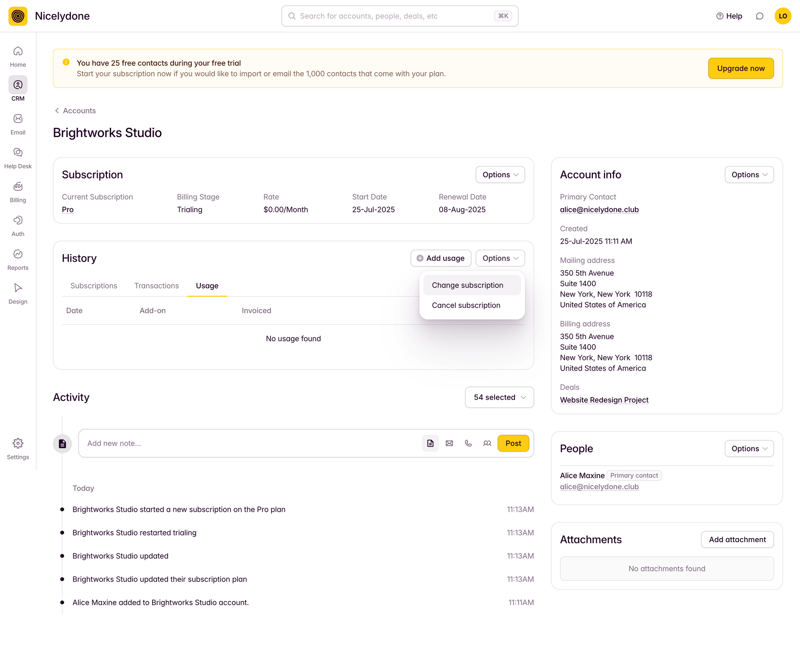Screen dimensions: 800x648
Task: Open the Subscription Options dropdown
Action: coord(500,174)
